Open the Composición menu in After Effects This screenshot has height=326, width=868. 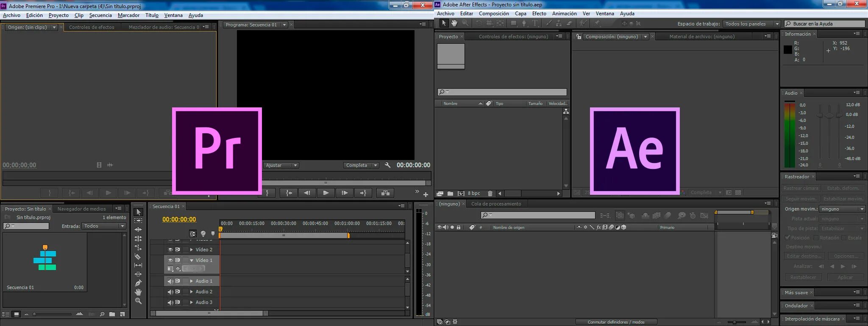pyautogui.click(x=494, y=14)
